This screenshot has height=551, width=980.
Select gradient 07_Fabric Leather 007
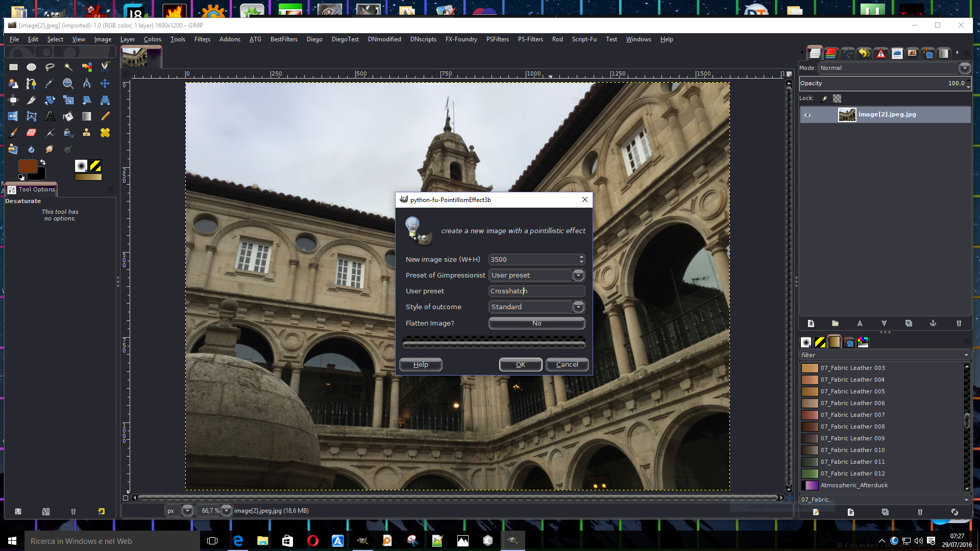883,415
